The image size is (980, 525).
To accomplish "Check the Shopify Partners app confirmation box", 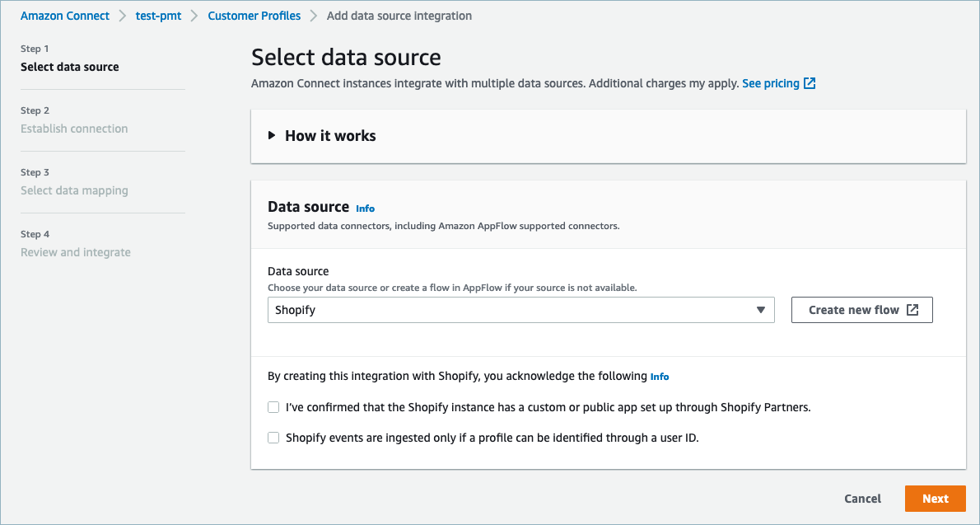I will [x=273, y=407].
